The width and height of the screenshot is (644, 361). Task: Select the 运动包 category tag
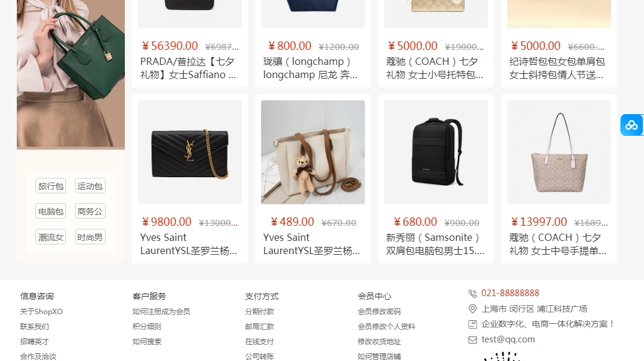pos(90,186)
